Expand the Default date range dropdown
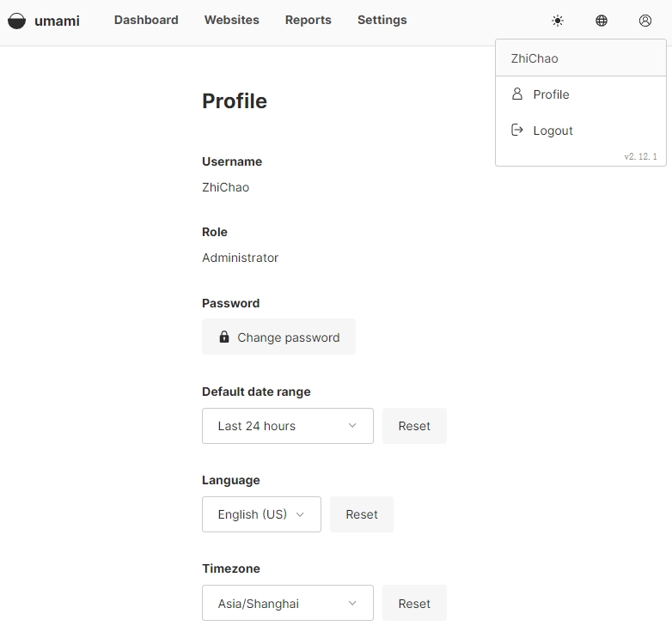The image size is (672, 638). (x=287, y=426)
